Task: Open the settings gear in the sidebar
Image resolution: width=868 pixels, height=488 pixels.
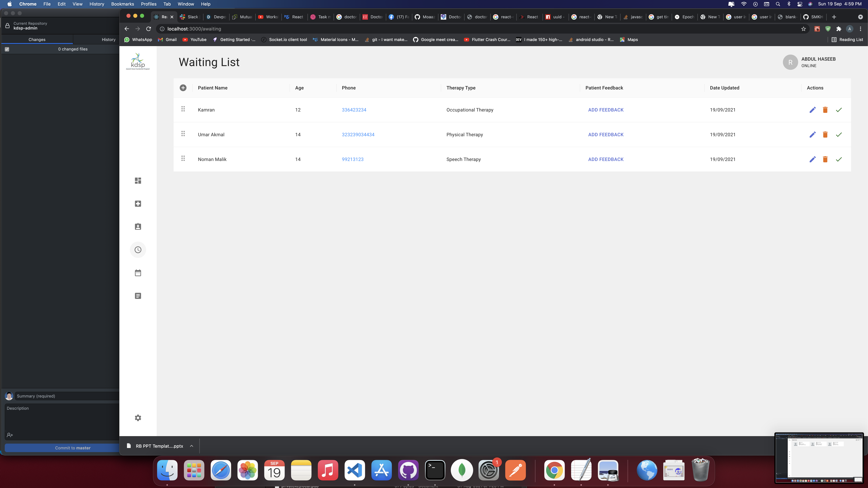Action: [138, 418]
